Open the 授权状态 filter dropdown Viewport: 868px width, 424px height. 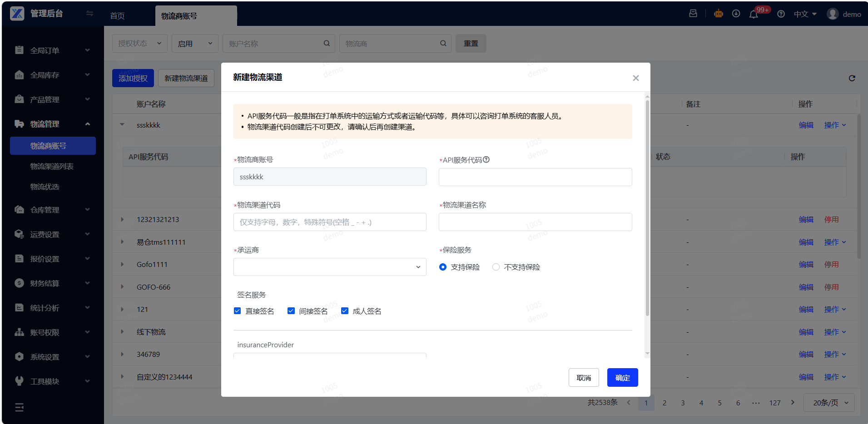point(140,44)
